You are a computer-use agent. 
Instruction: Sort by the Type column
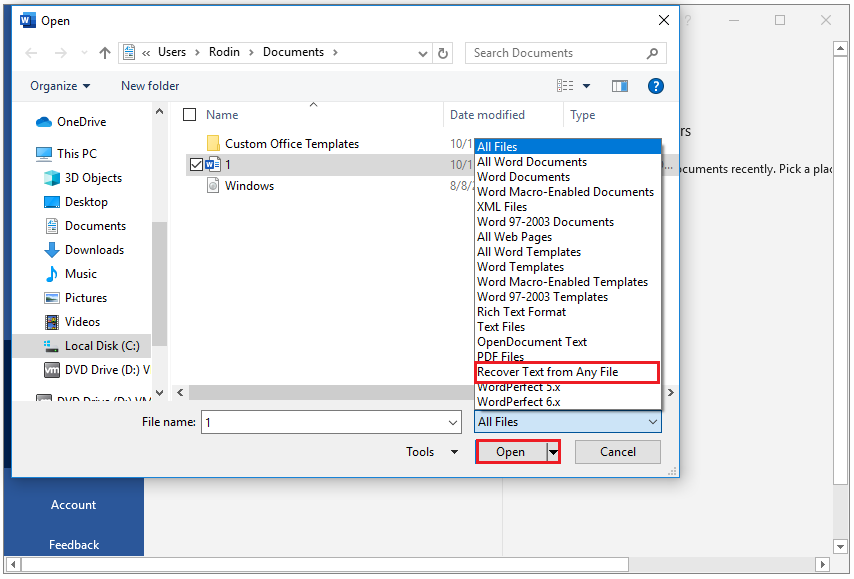(x=582, y=115)
